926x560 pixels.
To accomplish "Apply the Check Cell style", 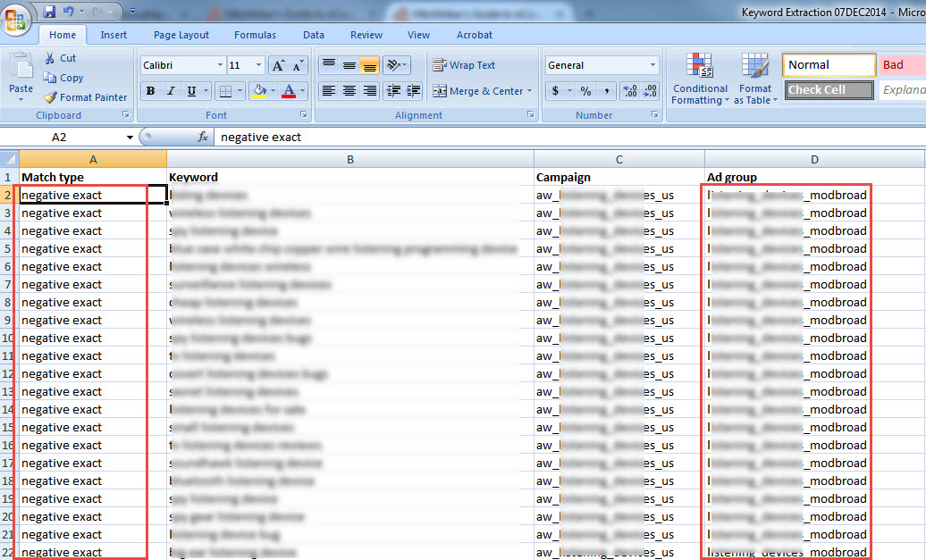I will 829,90.
